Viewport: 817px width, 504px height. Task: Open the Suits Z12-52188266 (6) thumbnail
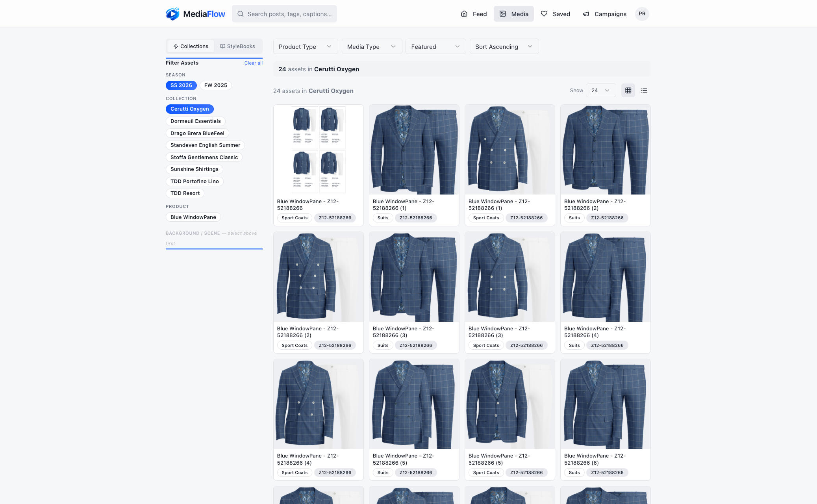[x=606, y=404]
